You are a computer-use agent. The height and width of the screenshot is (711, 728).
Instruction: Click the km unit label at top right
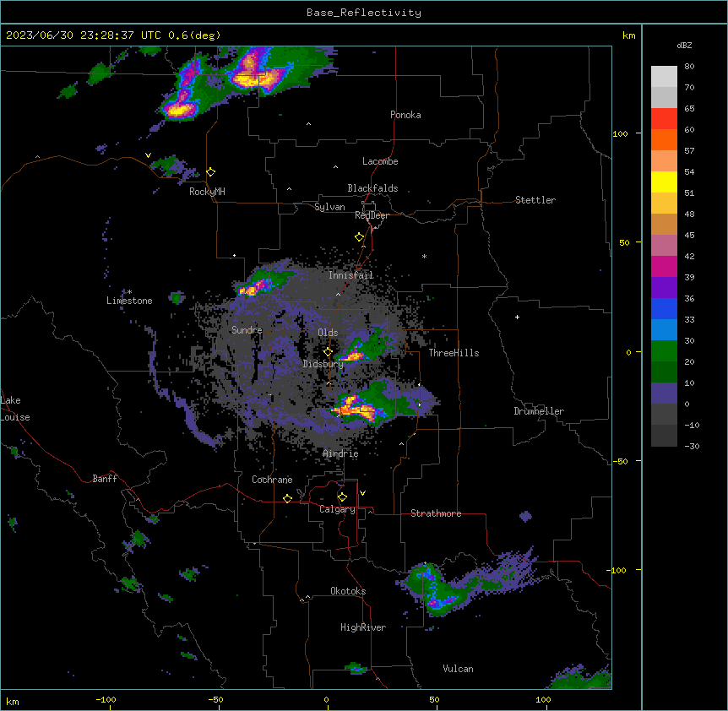[x=628, y=35]
